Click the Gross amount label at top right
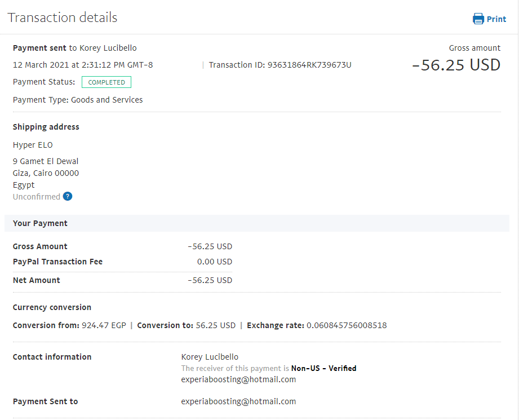The width and height of the screenshot is (519, 420). pos(474,48)
